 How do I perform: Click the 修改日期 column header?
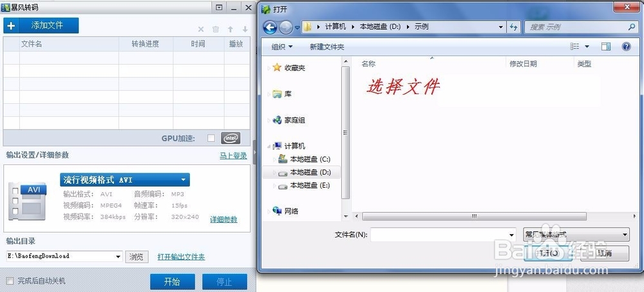pos(523,64)
